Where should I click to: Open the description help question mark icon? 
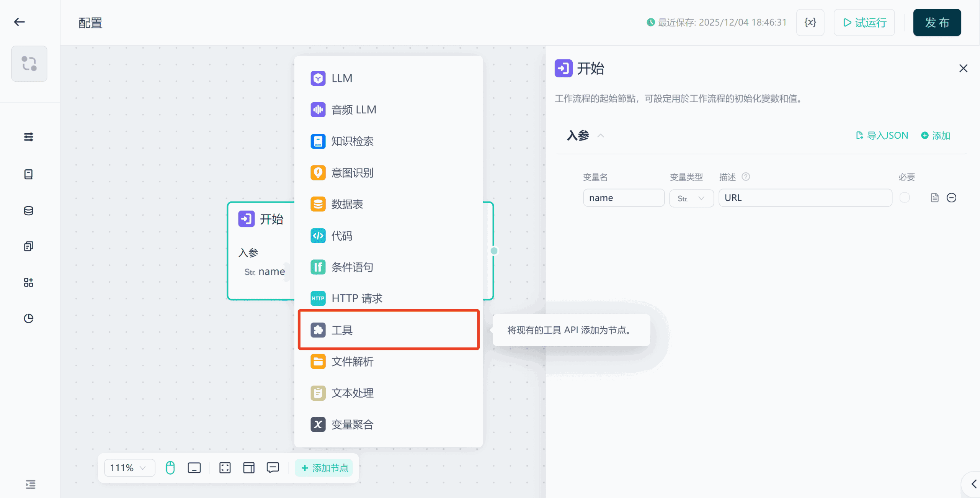click(746, 177)
